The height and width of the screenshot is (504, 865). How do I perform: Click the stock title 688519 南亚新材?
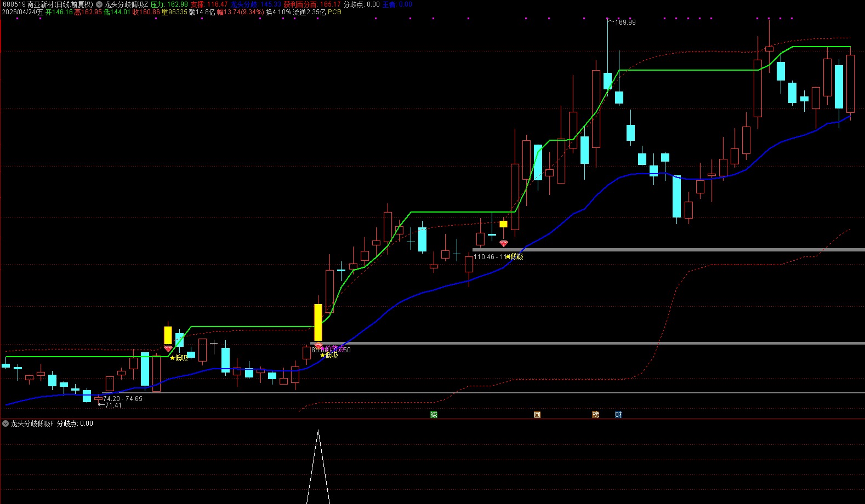point(48,4)
